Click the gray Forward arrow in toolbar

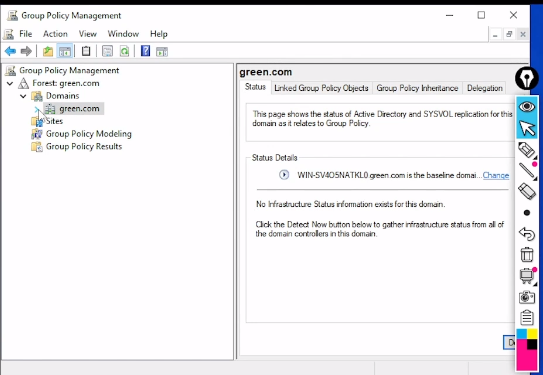26,52
